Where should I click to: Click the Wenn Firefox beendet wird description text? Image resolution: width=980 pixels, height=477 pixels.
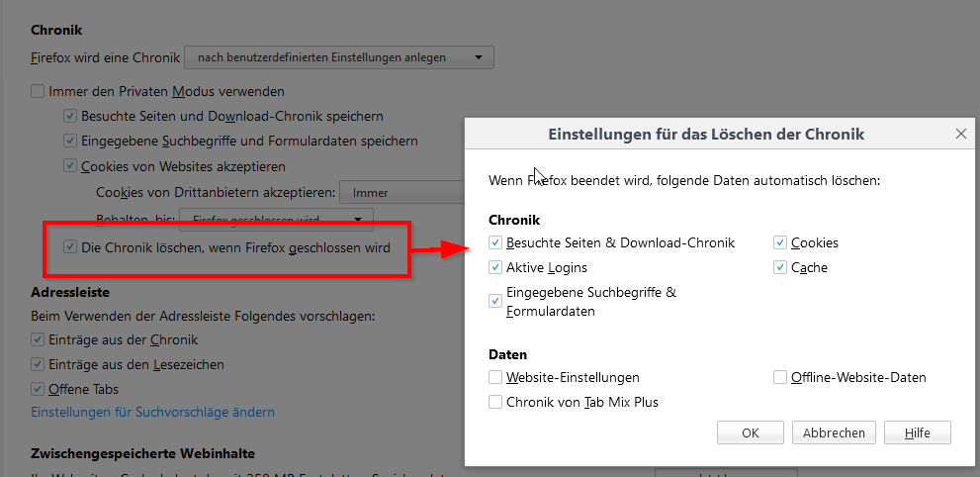(x=684, y=181)
